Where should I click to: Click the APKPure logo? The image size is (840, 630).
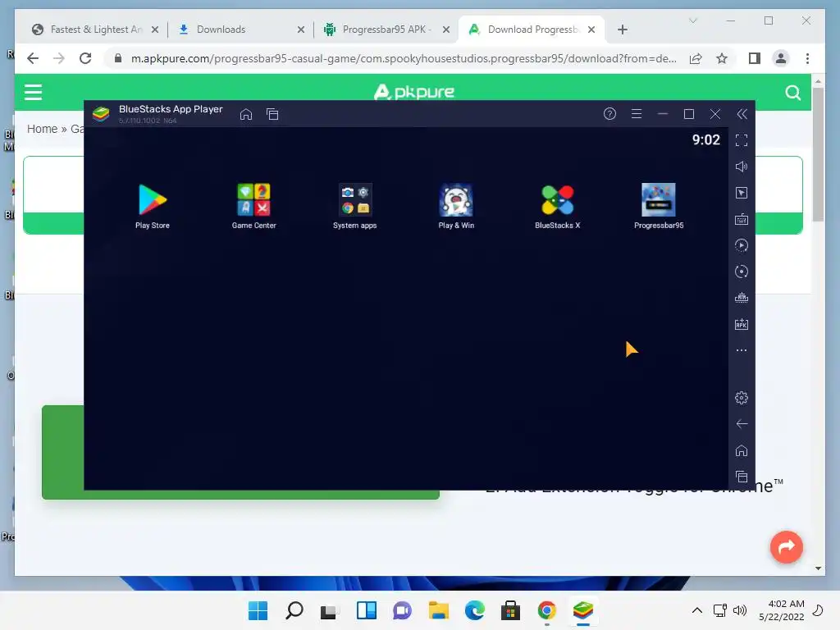[414, 92]
